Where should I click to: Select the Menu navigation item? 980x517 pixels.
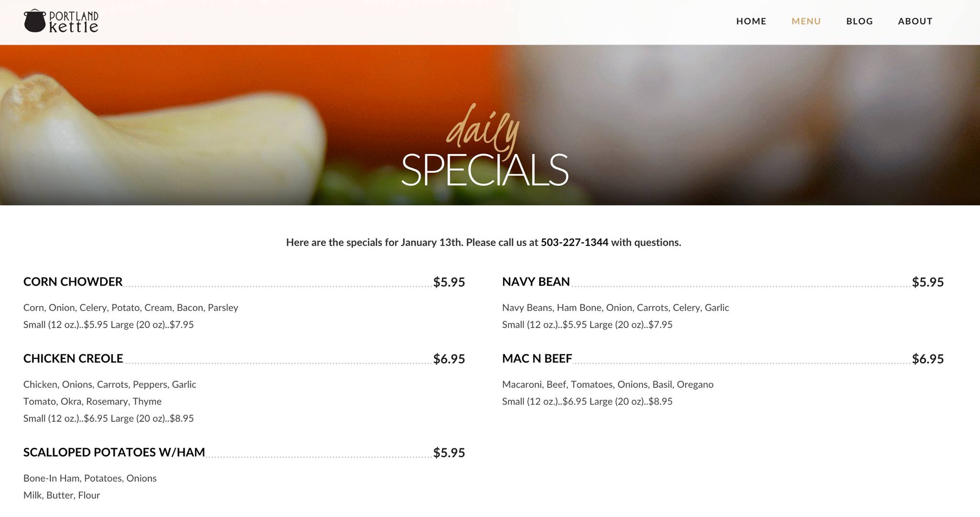pyautogui.click(x=806, y=21)
